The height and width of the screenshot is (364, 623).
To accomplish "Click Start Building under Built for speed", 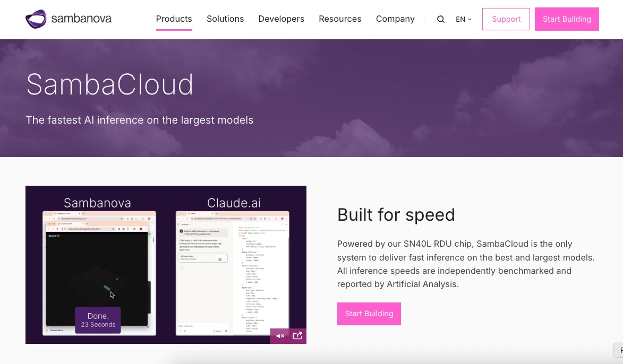I will [369, 314].
